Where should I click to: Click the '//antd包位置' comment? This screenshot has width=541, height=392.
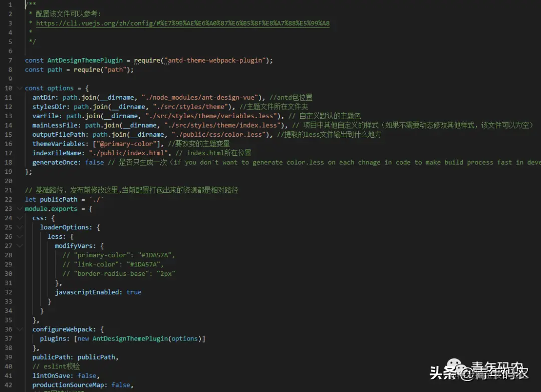tap(291, 97)
